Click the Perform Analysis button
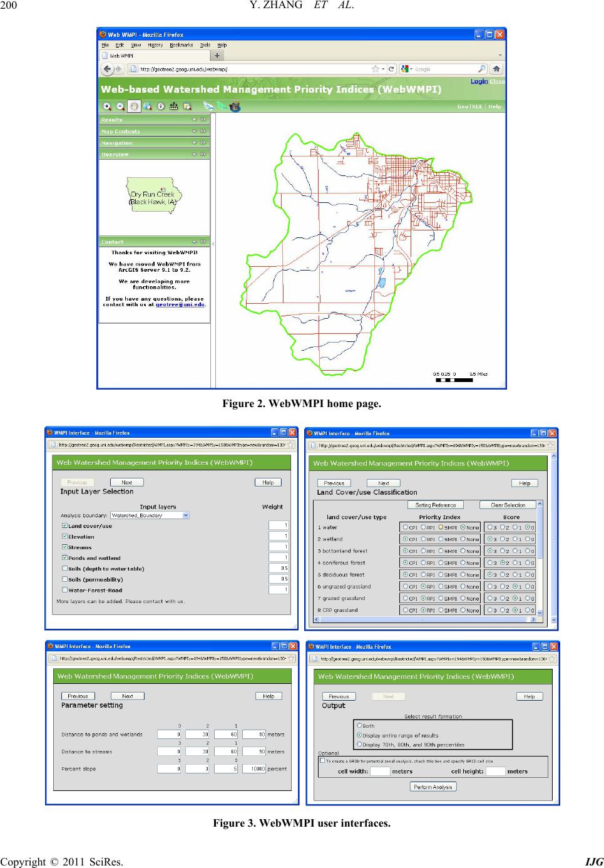Viewport: 604px width, 868px height. coord(433,787)
